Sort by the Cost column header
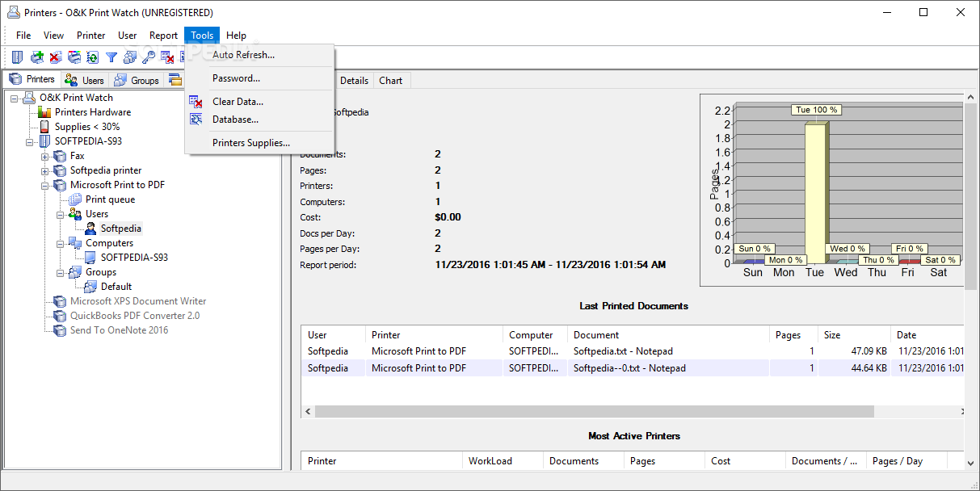 click(x=745, y=461)
